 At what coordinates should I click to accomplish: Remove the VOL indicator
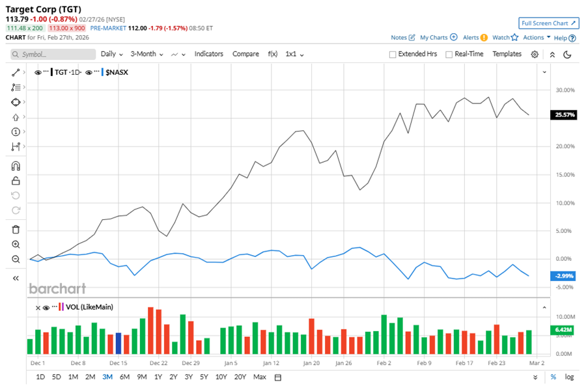click(38, 308)
